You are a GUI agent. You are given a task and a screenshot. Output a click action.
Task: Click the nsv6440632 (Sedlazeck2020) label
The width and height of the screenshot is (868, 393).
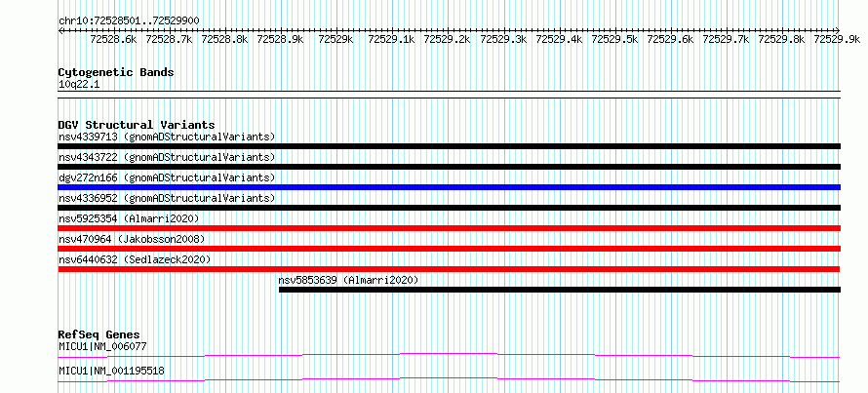[135, 259]
